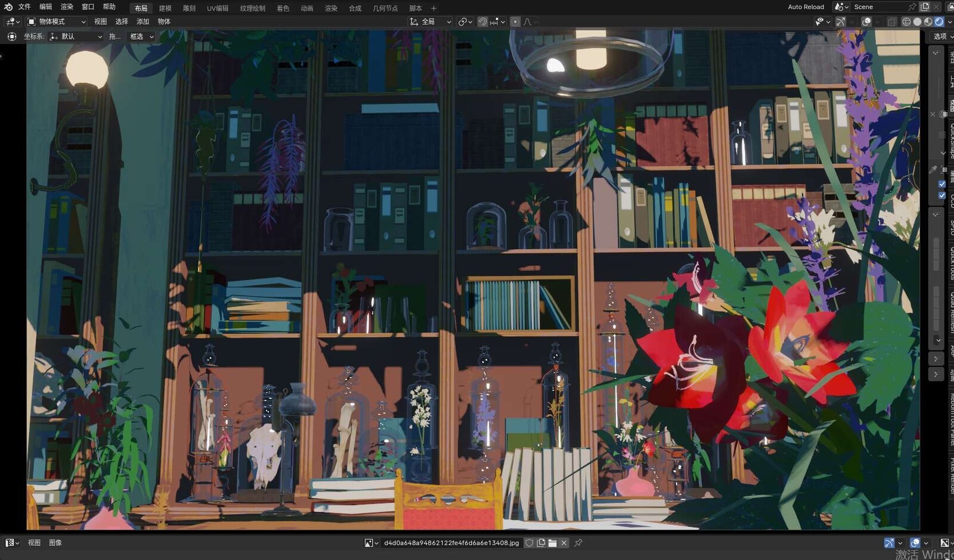The width and height of the screenshot is (954, 560).
Task: Open the image editor 视图 menu
Action: click(x=35, y=543)
